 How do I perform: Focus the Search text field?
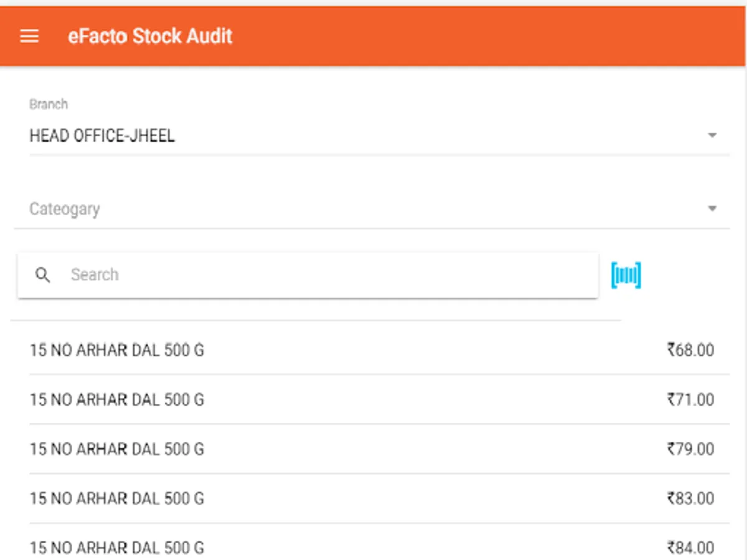pyautogui.click(x=324, y=275)
